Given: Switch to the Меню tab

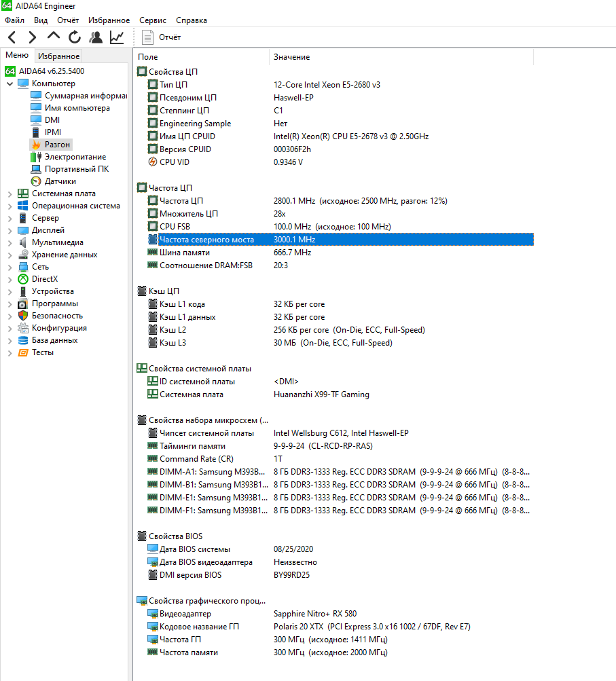Looking at the screenshot, I should tap(17, 55).
